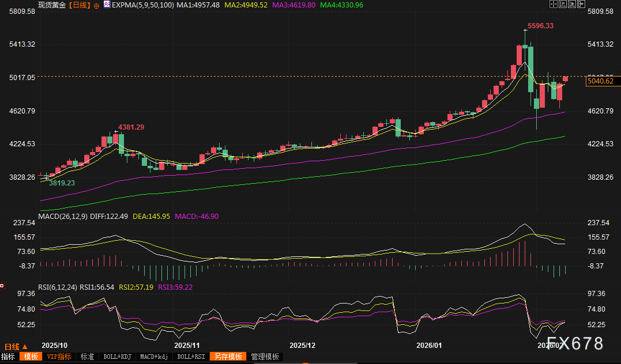Click the crosshair cursor icon at top right

pos(553,4)
